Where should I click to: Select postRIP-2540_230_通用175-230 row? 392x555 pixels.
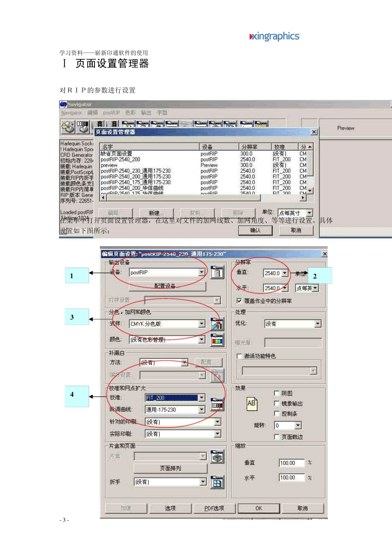pos(204,171)
